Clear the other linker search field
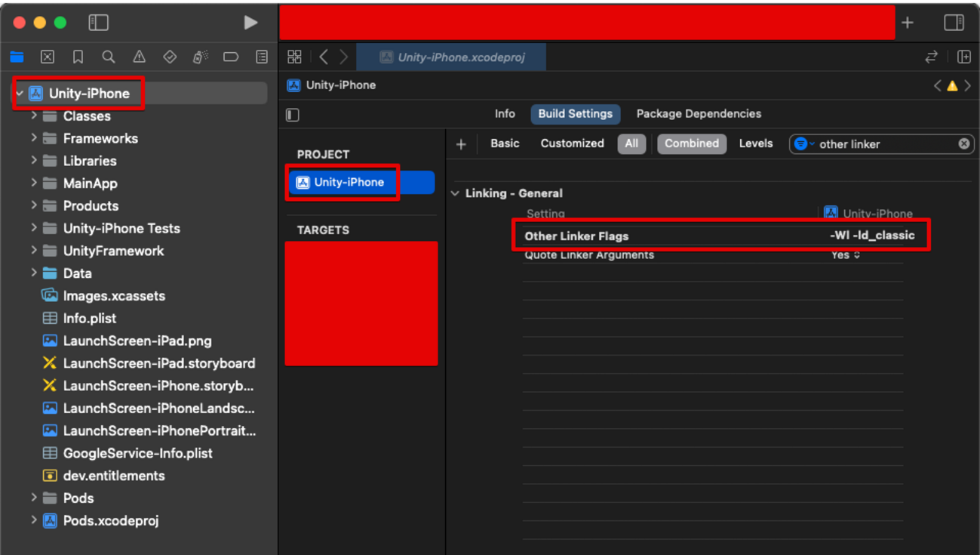The height and width of the screenshot is (555, 980). click(x=963, y=143)
